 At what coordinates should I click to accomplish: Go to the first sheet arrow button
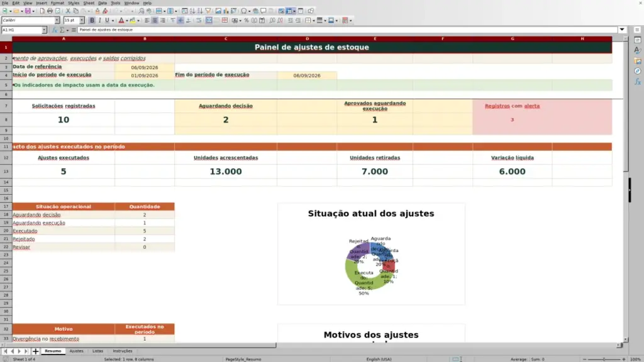pyautogui.click(x=5, y=351)
